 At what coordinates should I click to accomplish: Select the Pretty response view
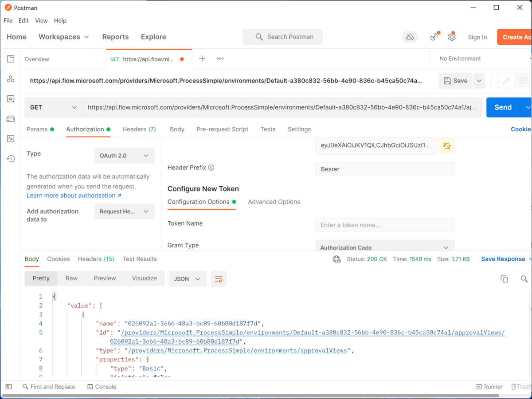point(41,278)
